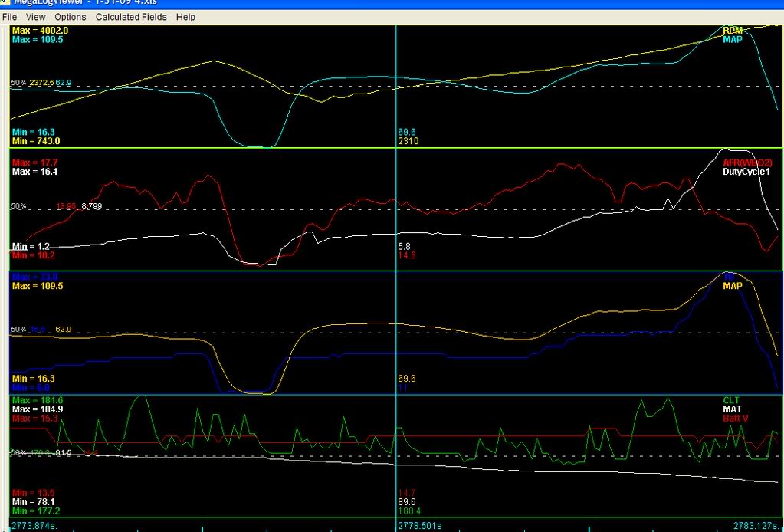Open the File menu
The image size is (784, 532).
coord(9,16)
